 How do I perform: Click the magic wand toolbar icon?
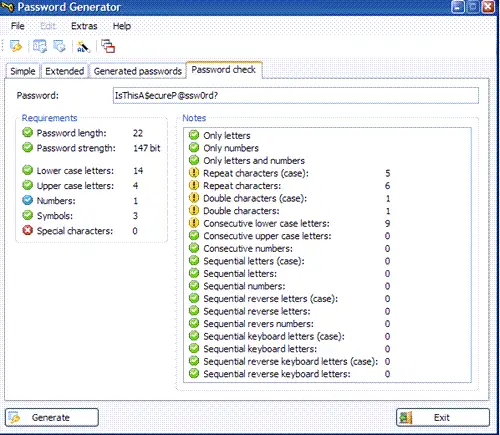pos(83,46)
